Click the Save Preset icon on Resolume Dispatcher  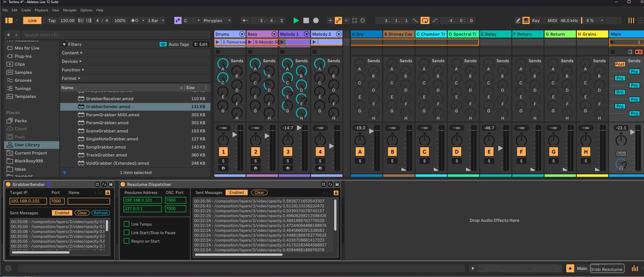(337, 184)
